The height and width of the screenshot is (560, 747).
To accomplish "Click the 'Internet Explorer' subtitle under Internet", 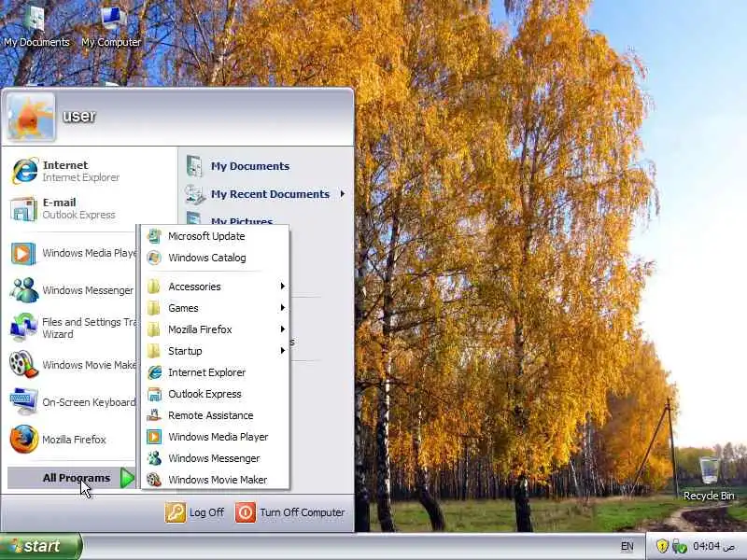I will pos(81,177).
